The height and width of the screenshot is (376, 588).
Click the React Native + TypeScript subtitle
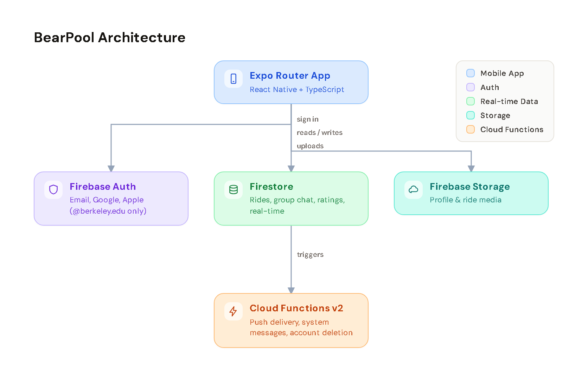point(297,90)
